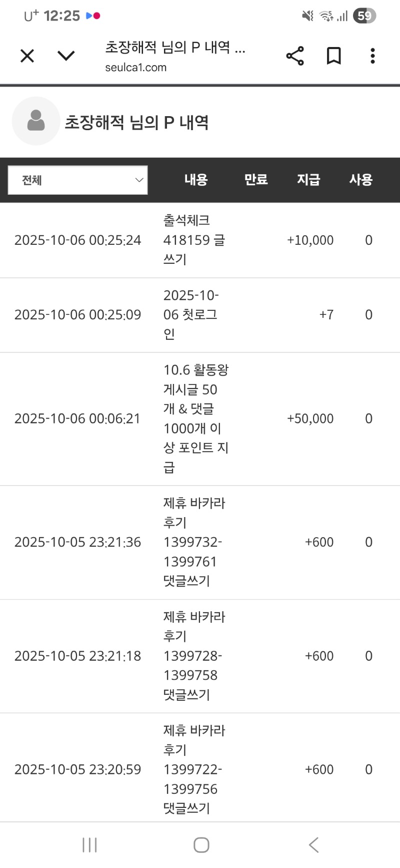
Task: Select the 지급 column header
Action: click(x=308, y=180)
